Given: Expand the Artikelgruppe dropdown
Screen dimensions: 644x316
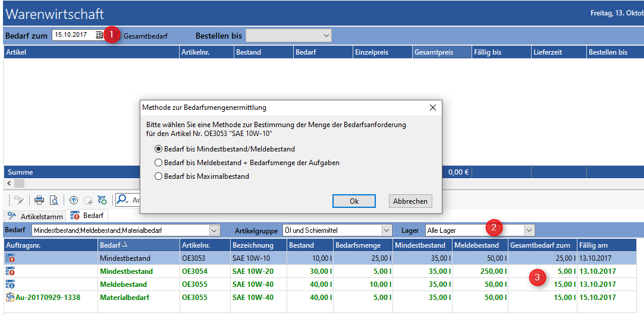Looking at the screenshot, I should [x=387, y=230].
